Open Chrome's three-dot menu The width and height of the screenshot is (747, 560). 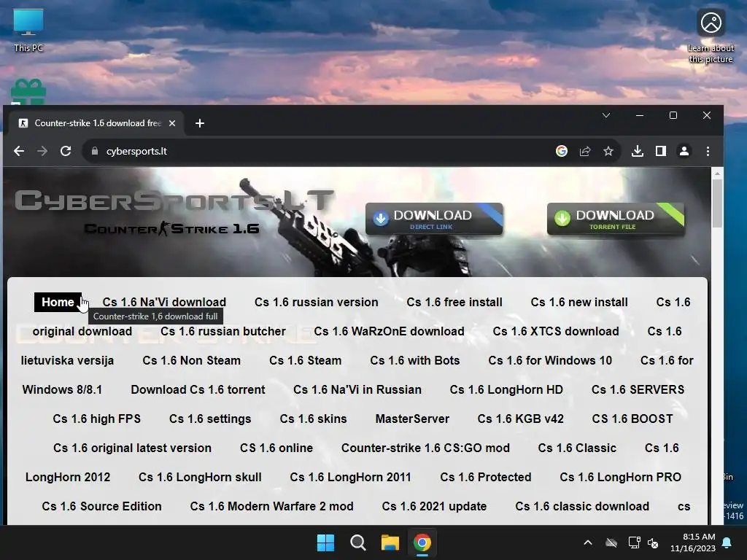click(x=708, y=151)
